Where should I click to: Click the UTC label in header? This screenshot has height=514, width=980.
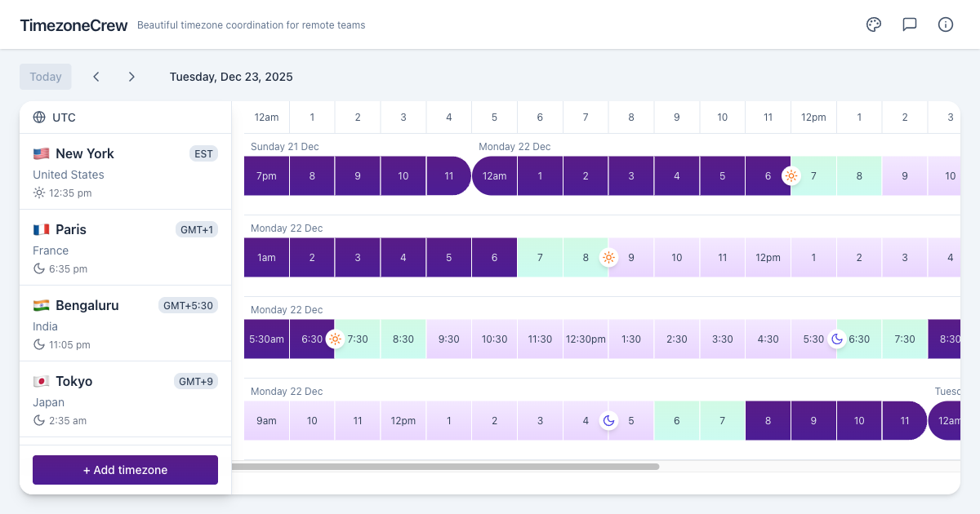coord(64,117)
